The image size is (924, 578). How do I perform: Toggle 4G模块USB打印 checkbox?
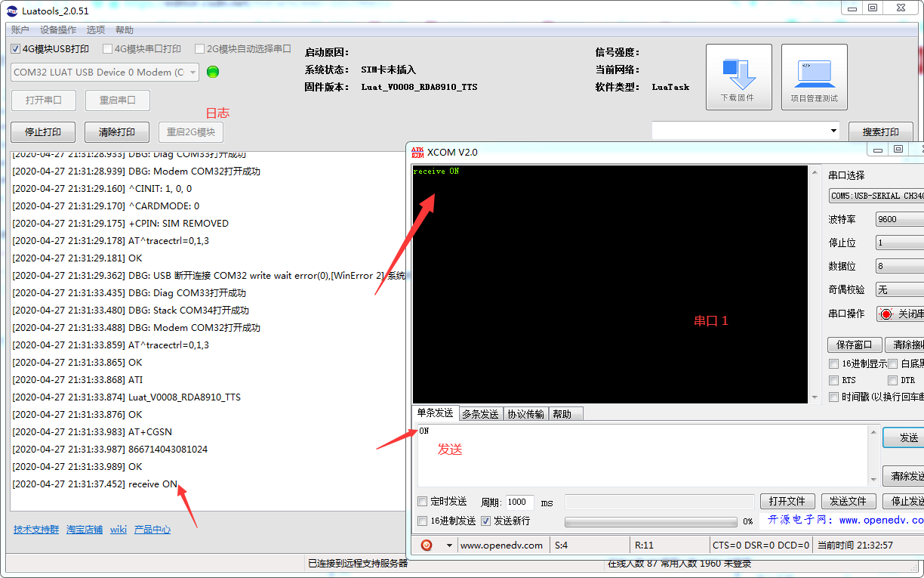(15, 49)
